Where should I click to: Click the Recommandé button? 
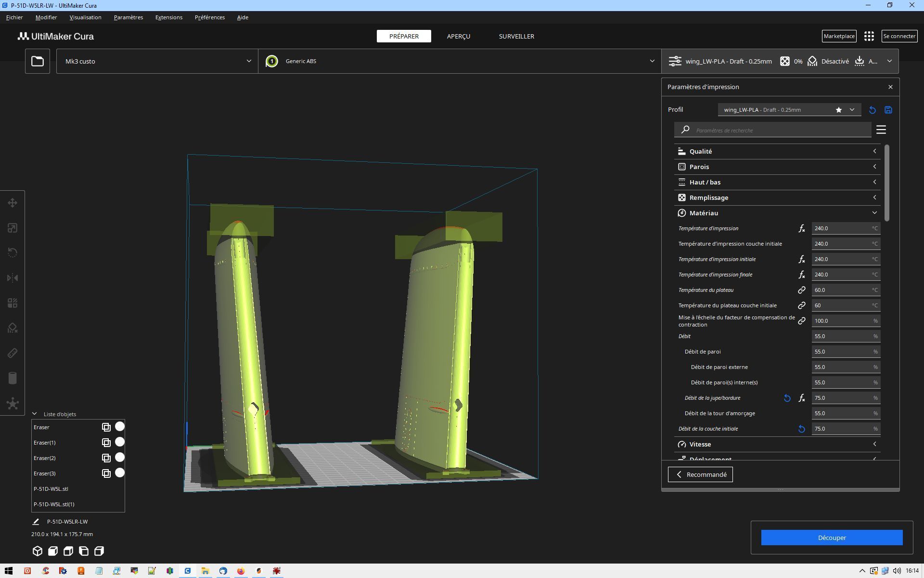point(700,474)
